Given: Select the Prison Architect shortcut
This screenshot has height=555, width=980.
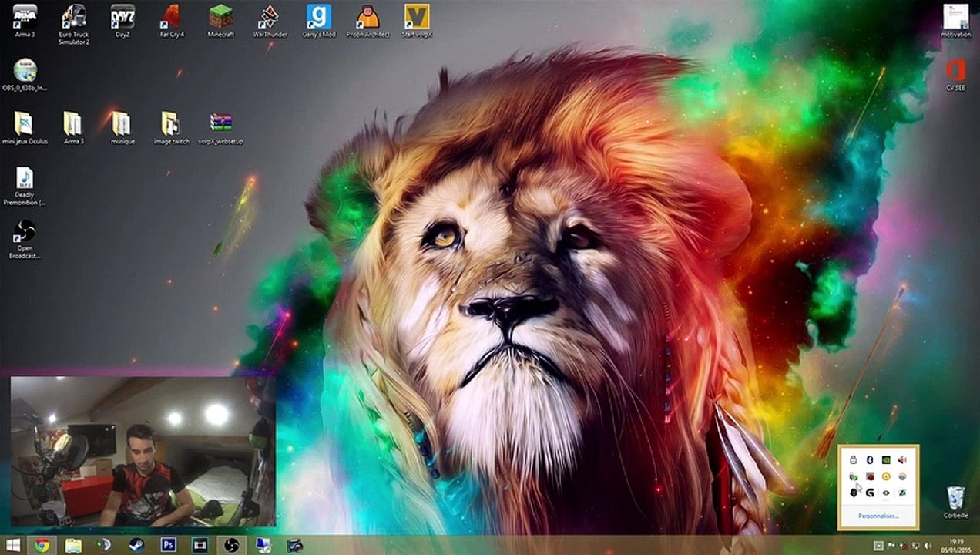Looking at the screenshot, I should pos(367,18).
